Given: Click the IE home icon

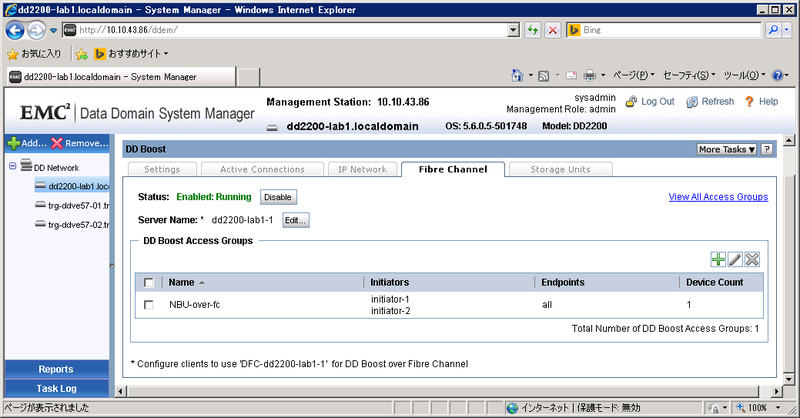Looking at the screenshot, I should tap(517, 76).
